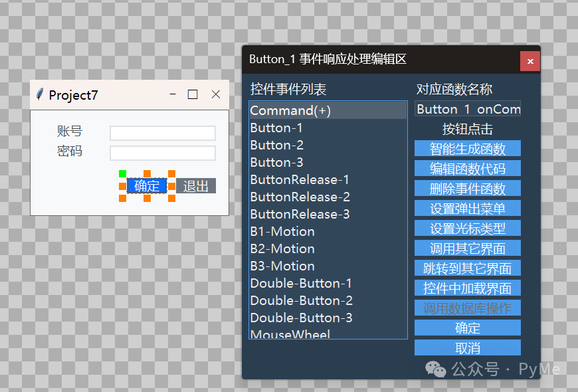Confirm the dialog with the 确定 button
The width and height of the screenshot is (578, 392).
pyautogui.click(x=467, y=328)
